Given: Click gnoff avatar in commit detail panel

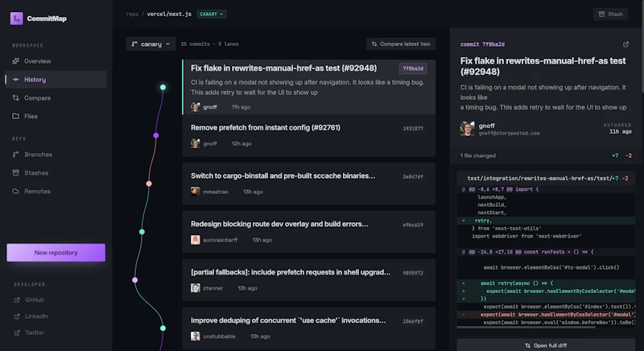Looking at the screenshot, I should click(x=468, y=129).
